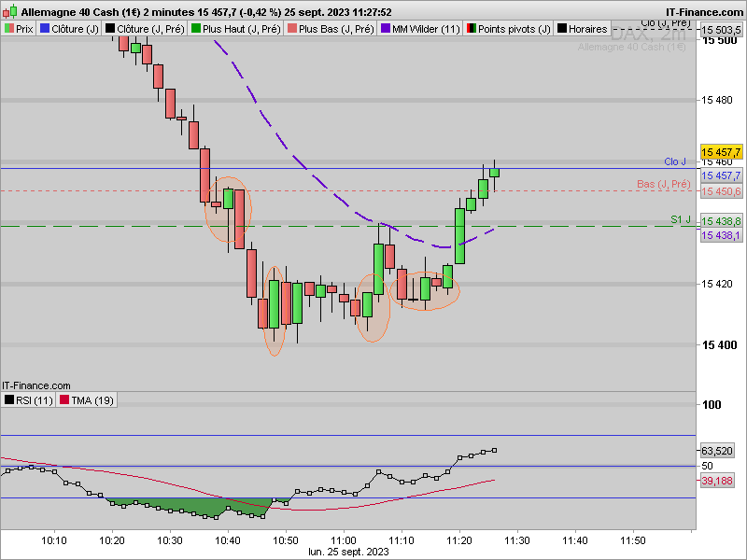Click the 15 400 price axis label
This screenshot has height=560, width=747.
pyautogui.click(x=719, y=344)
